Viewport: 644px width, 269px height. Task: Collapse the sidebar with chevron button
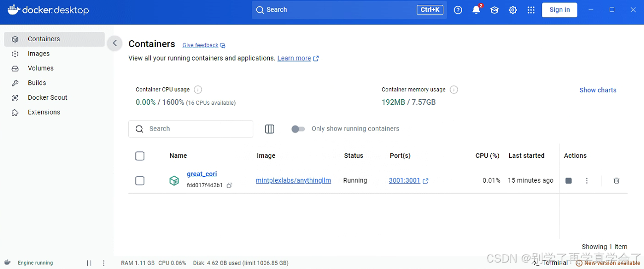[115, 43]
